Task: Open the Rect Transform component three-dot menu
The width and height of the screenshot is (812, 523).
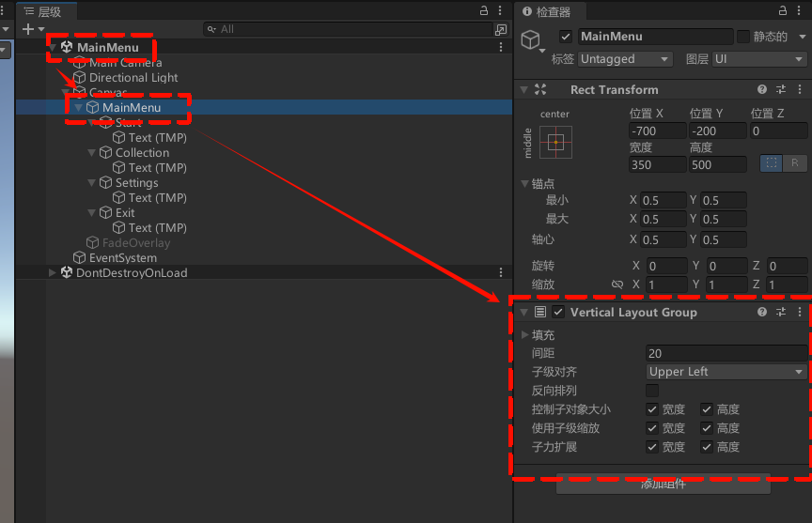Action: click(x=800, y=89)
